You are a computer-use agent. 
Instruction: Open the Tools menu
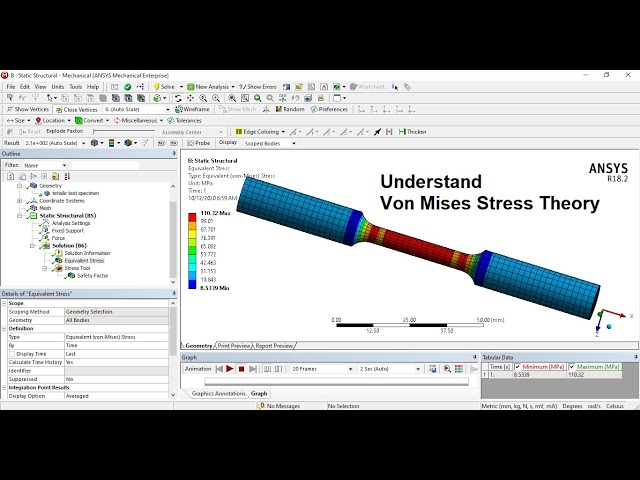[x=76, y=87]
